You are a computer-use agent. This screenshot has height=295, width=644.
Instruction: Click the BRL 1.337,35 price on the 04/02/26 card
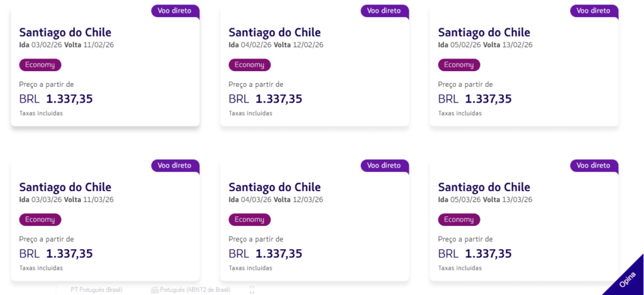(265, 99)
